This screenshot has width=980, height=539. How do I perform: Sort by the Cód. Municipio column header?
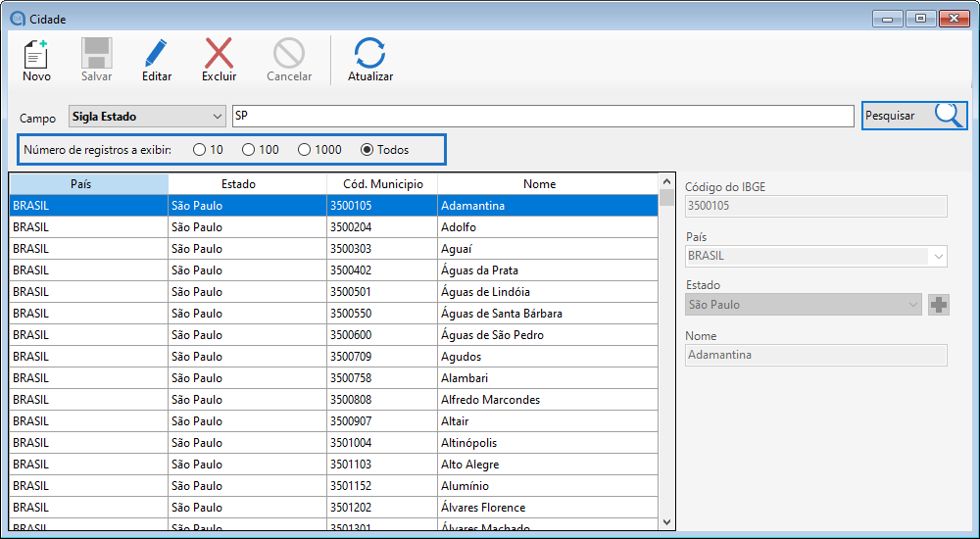coord(382,184)
